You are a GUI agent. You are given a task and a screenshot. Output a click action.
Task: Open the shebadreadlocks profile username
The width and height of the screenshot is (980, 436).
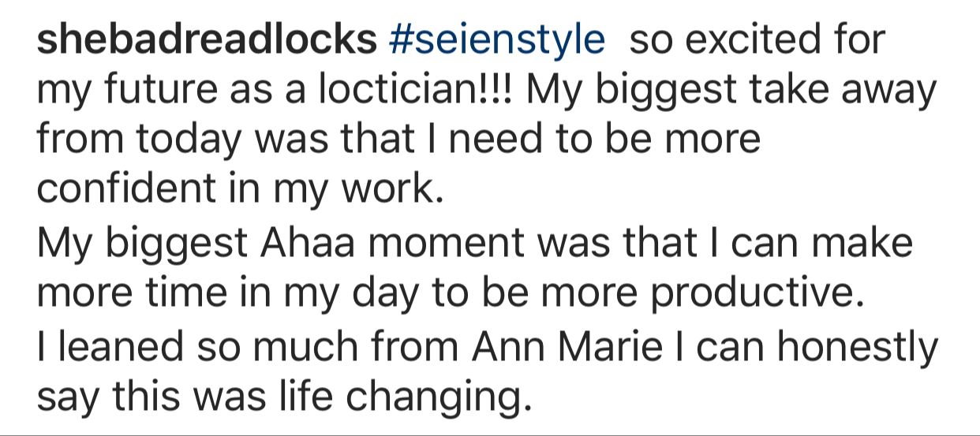point(207,41)
